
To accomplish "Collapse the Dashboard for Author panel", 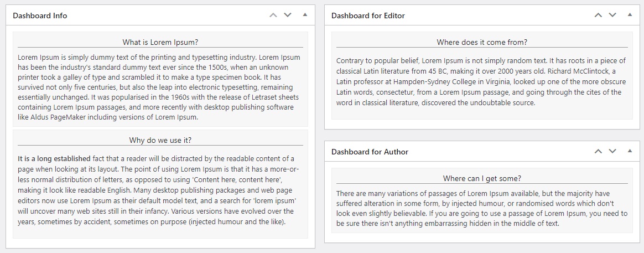I will click(x=630, y=151).
